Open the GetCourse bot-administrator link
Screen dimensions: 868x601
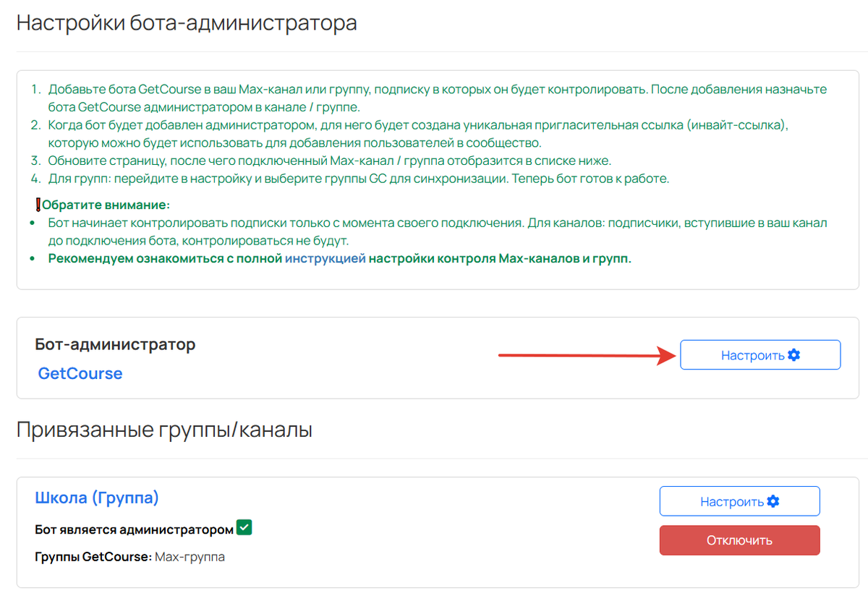(x=80, y=372)
